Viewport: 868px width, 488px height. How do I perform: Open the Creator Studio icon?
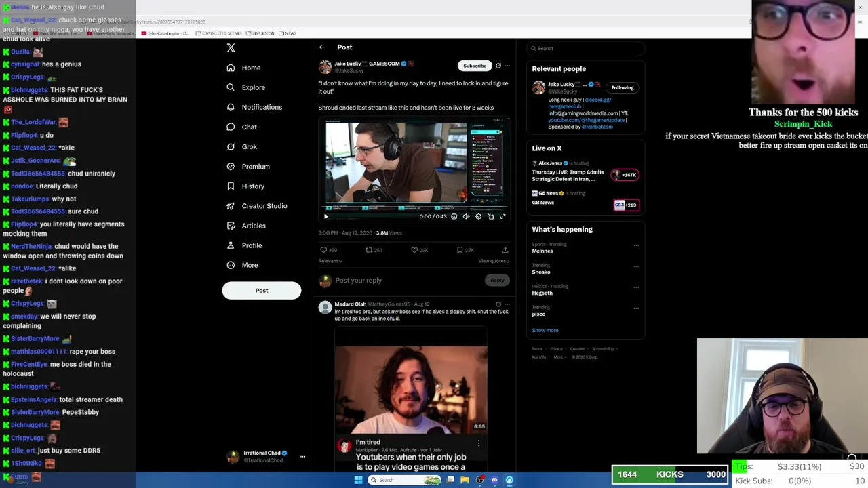click(x=231, y=206)
